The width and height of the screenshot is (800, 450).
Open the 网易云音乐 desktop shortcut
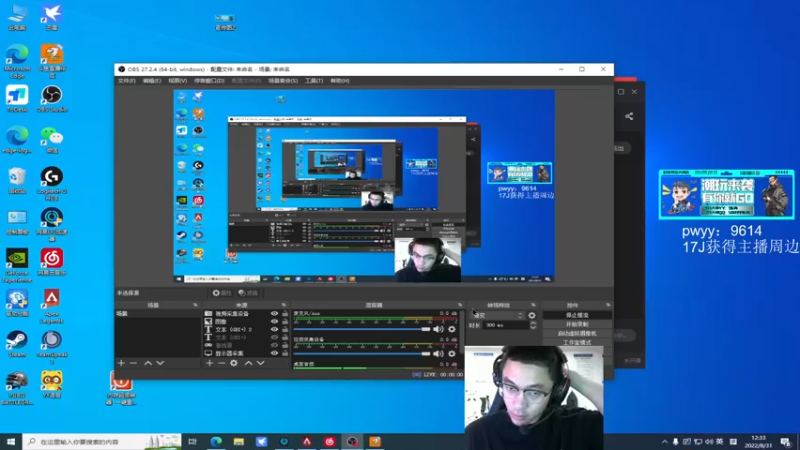click(x=52, y=262)
